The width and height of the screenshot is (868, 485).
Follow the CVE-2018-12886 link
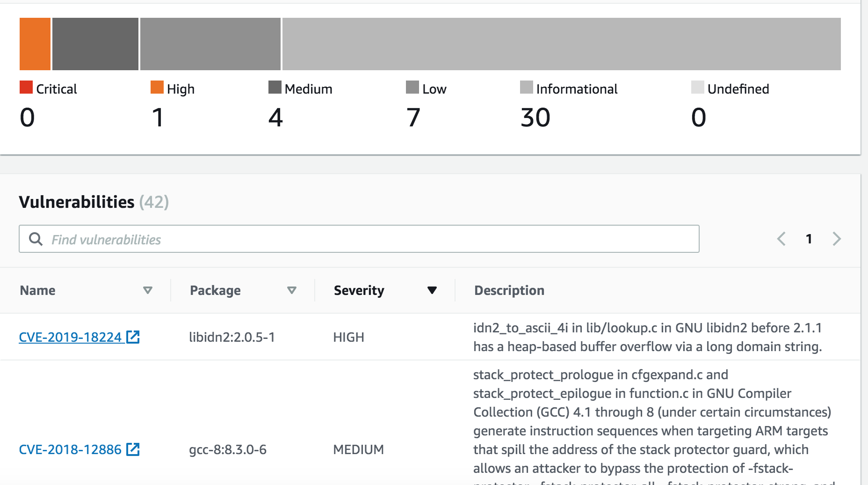tap(70, 448)
